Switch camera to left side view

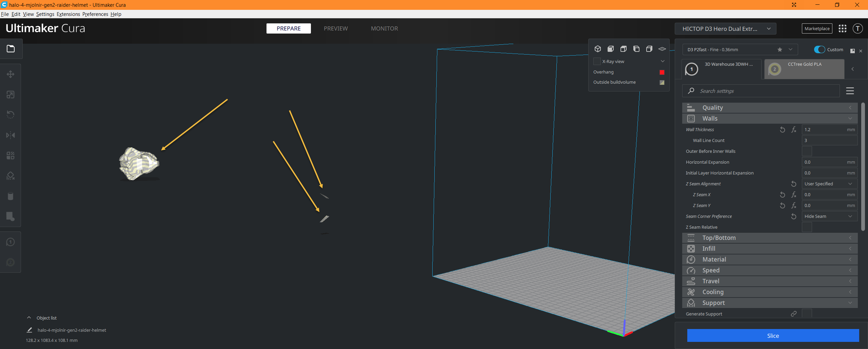point(636,49)
